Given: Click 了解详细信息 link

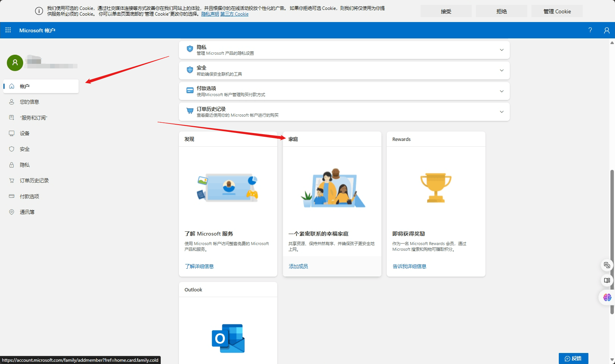Looking at the screenshot, I should tap(199, 266).
